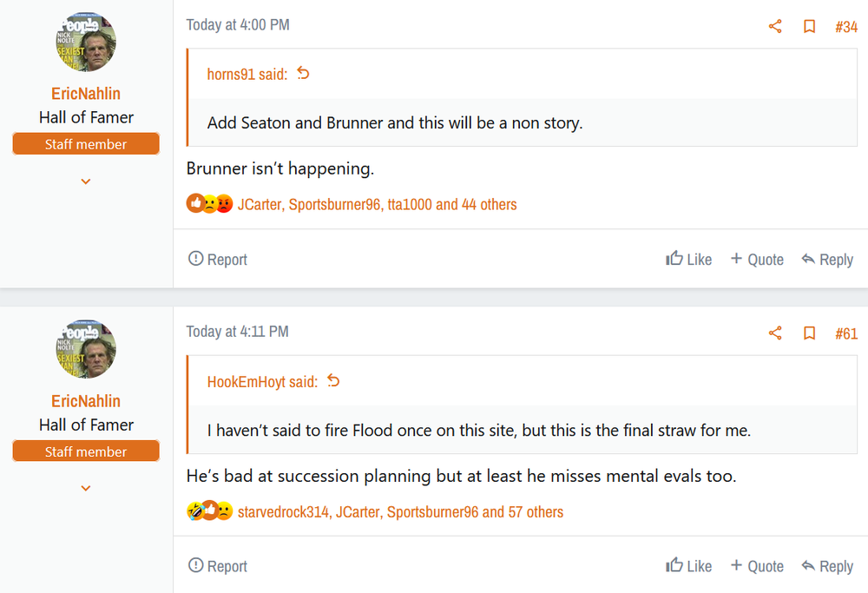This screenshot has width=868, height=593.
Task: Expand user details chevron in second post
Action: tap(86, 489)
